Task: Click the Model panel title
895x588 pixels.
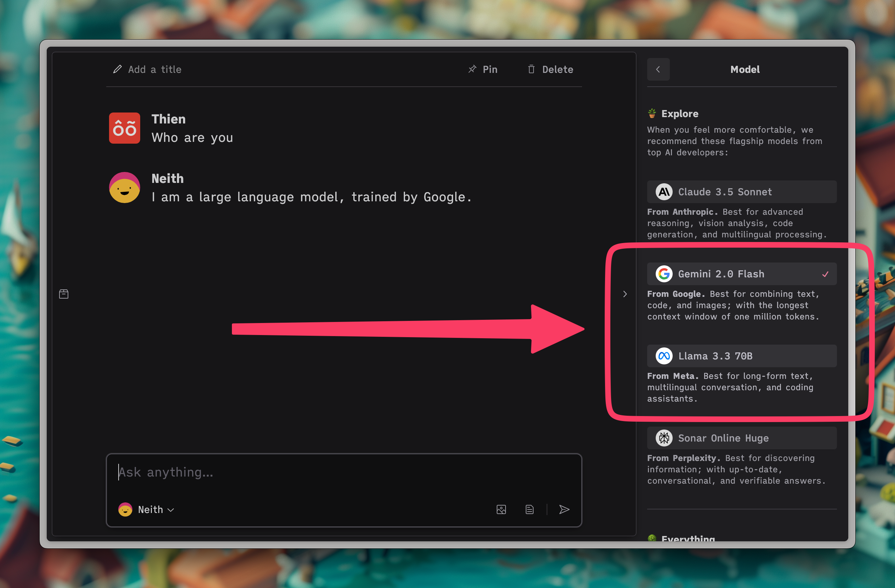Action: click(x=745, y=69)
